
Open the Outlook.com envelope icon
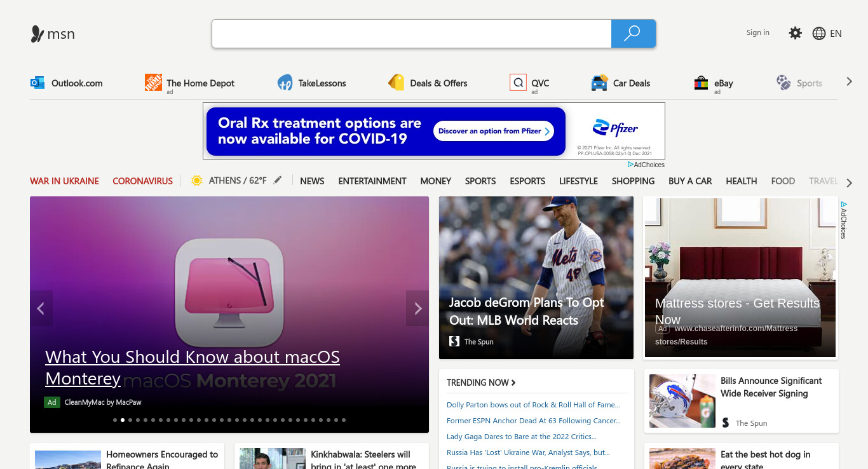point(37,83)
